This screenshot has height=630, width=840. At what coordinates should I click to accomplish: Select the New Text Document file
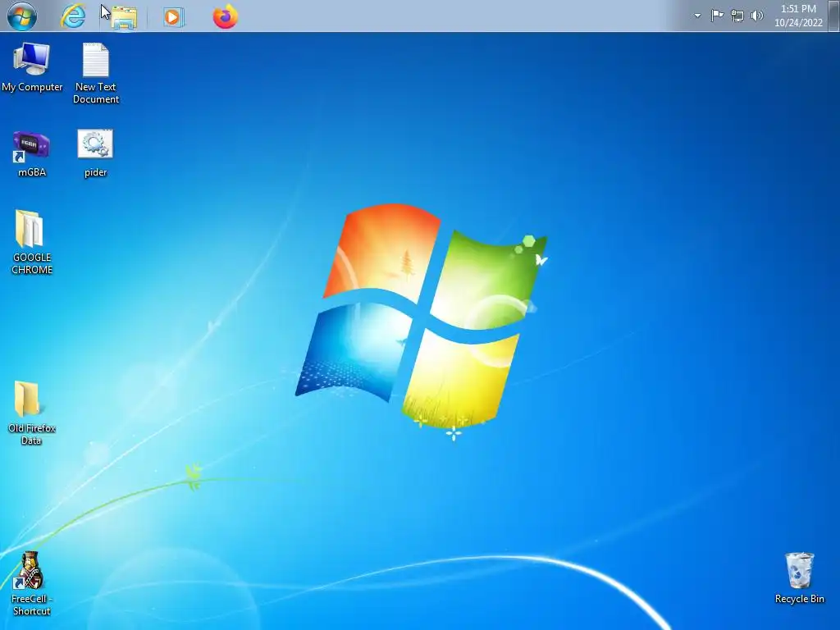[96, 73]
